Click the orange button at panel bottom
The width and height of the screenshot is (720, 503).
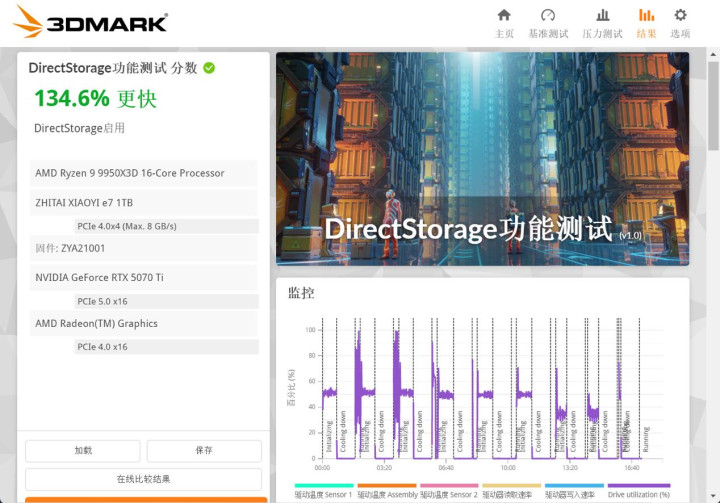[x=146, y=500]
